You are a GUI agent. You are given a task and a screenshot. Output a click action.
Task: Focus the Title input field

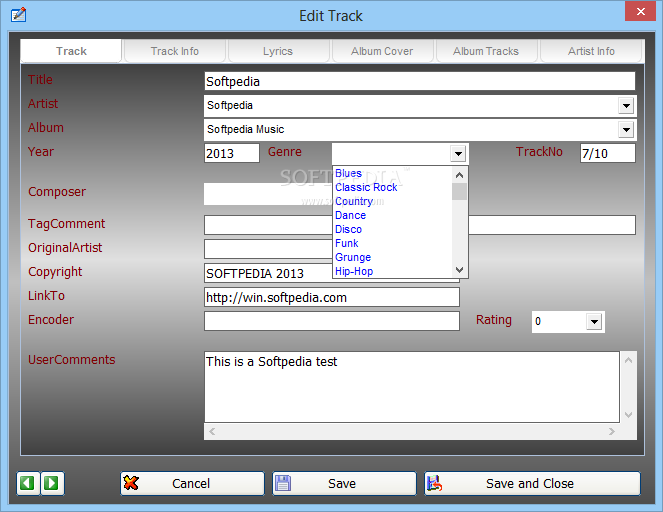pos(419,81)
